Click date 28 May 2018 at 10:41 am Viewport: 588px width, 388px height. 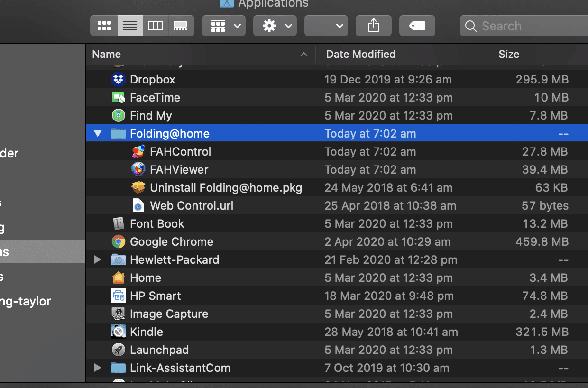tap(391, 332)
